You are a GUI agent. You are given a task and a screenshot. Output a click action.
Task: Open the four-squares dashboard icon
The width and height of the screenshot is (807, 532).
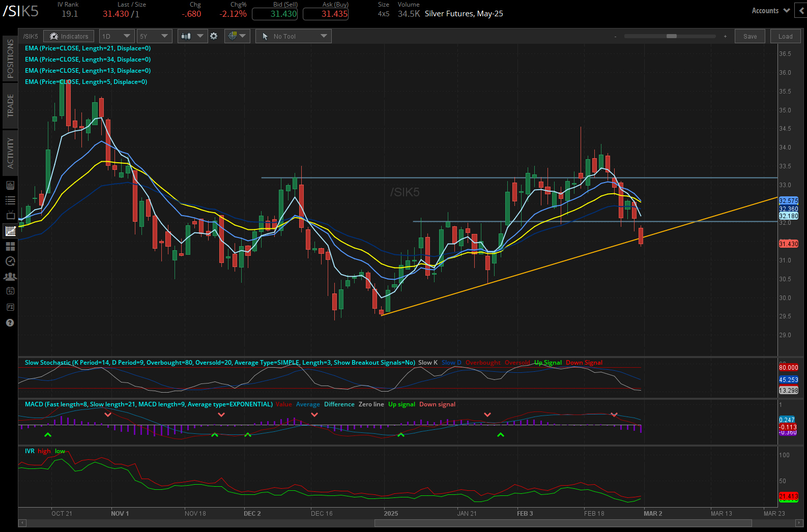(x=10, y=246)
